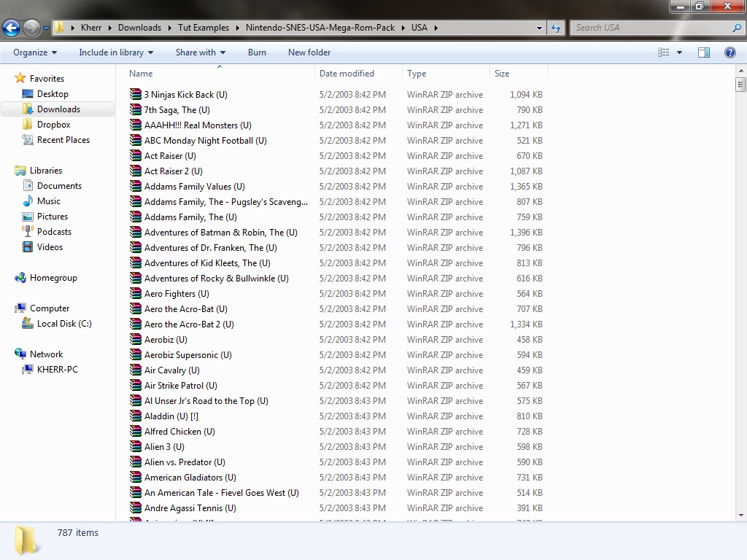The width and height of the screenshot is (747, 560).
Task: Toggle the preview pane icon
Action: 704,52
